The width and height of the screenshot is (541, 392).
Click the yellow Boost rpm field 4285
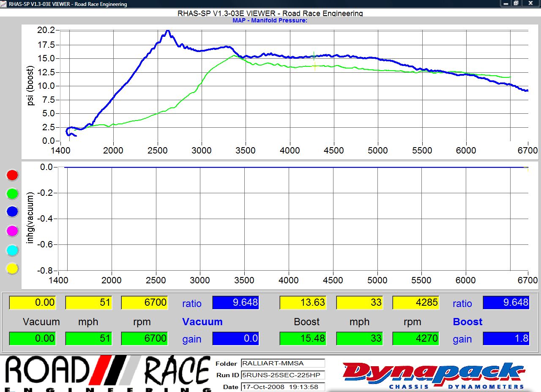[415, 302]
